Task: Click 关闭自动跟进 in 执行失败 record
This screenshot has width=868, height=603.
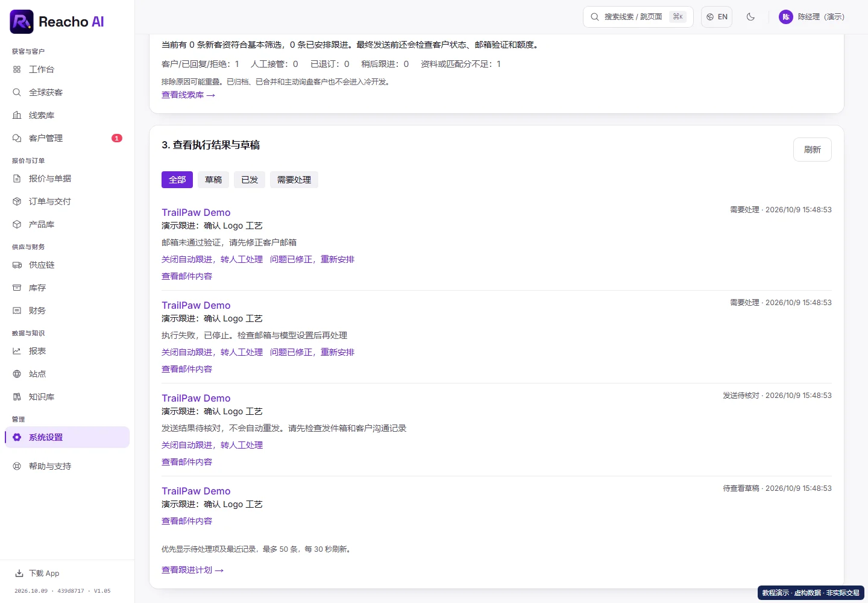Action: click(x=212, y=352)
